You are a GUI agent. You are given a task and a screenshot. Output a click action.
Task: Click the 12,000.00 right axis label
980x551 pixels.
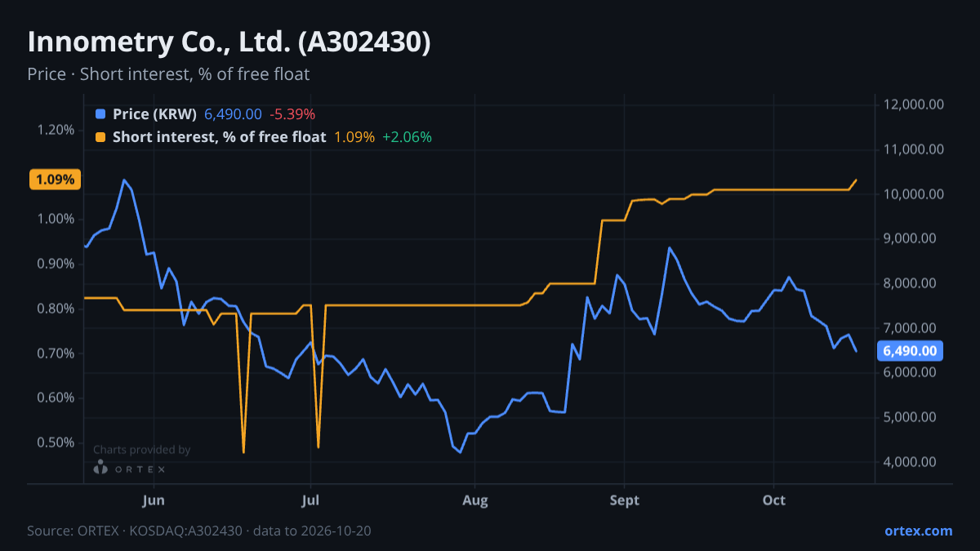coord(913,104)
